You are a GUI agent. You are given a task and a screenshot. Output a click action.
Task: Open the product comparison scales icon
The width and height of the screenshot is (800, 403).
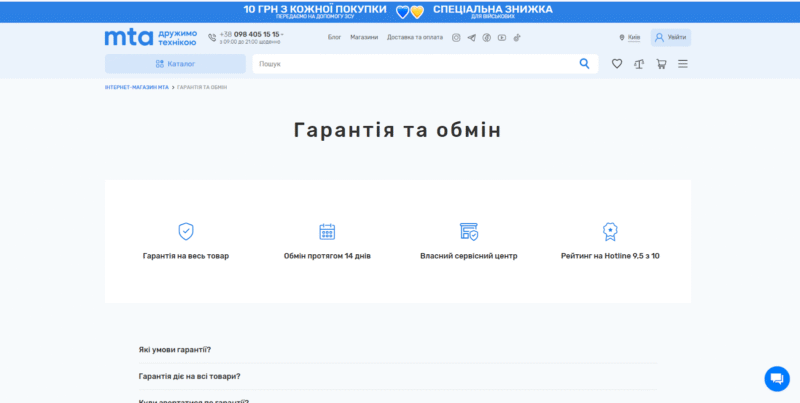coord(639,64)
